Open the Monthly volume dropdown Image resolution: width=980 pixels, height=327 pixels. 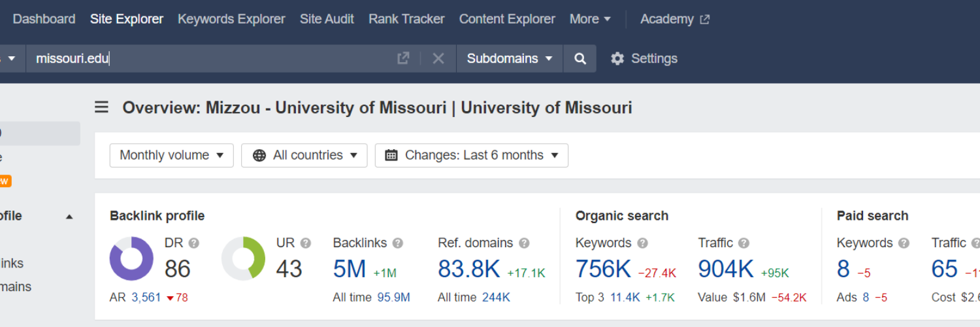point(171,156)
